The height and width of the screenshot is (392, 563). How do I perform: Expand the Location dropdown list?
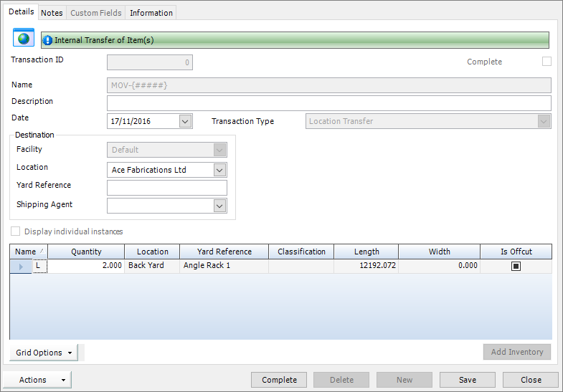pyautogui.click(x=220, y=170)
